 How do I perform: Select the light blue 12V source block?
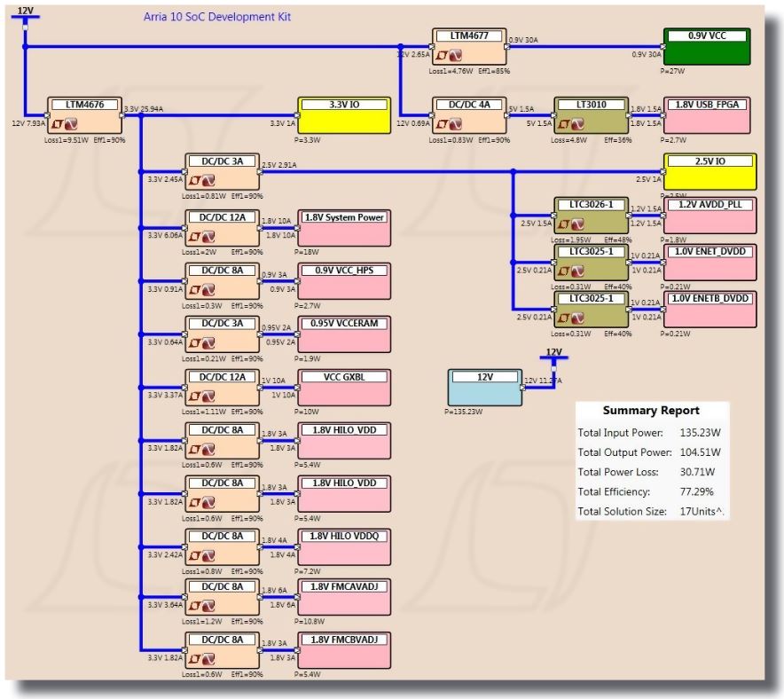(484, 389)
